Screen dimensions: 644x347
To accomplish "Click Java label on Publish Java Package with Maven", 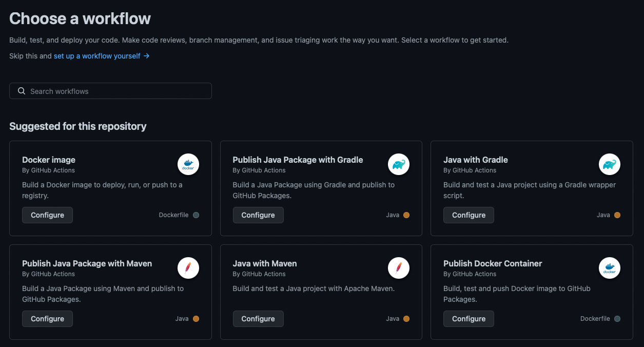I will click(x=182, y=319).
